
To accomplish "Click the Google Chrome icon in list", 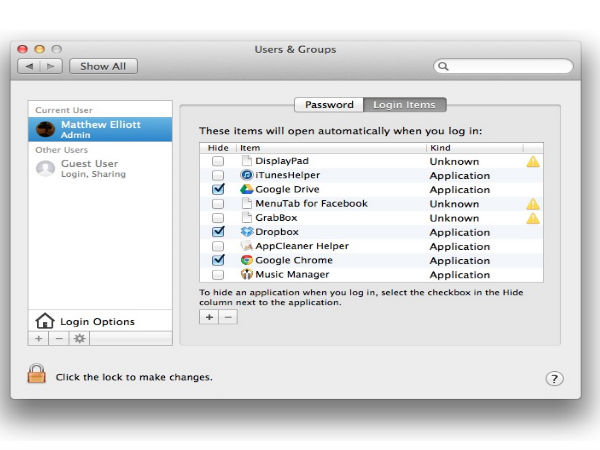I will pyautogui.click(x=247, y=260).
